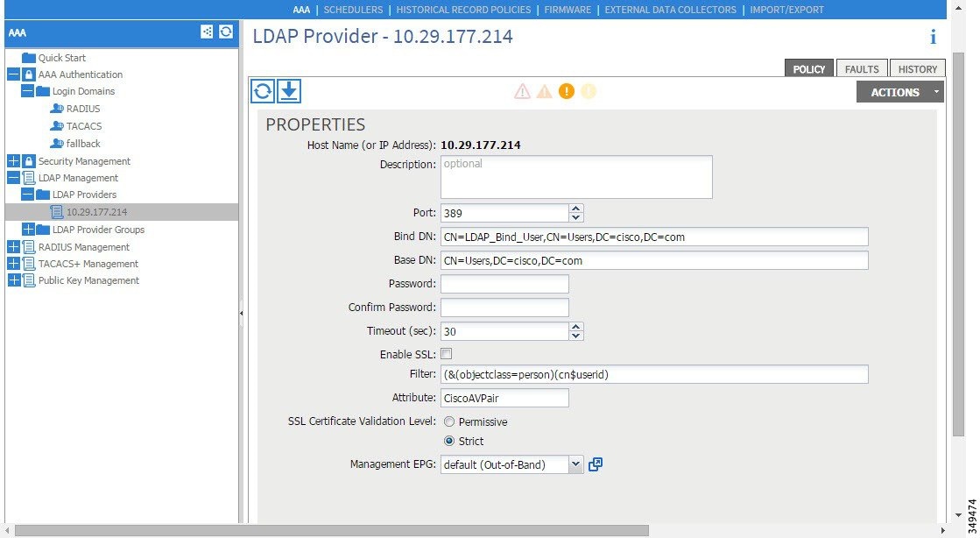The width and height of the screenshot is (980, 538).
Task: Click the navigation pane collapse handle
Action: coord(241,313)
